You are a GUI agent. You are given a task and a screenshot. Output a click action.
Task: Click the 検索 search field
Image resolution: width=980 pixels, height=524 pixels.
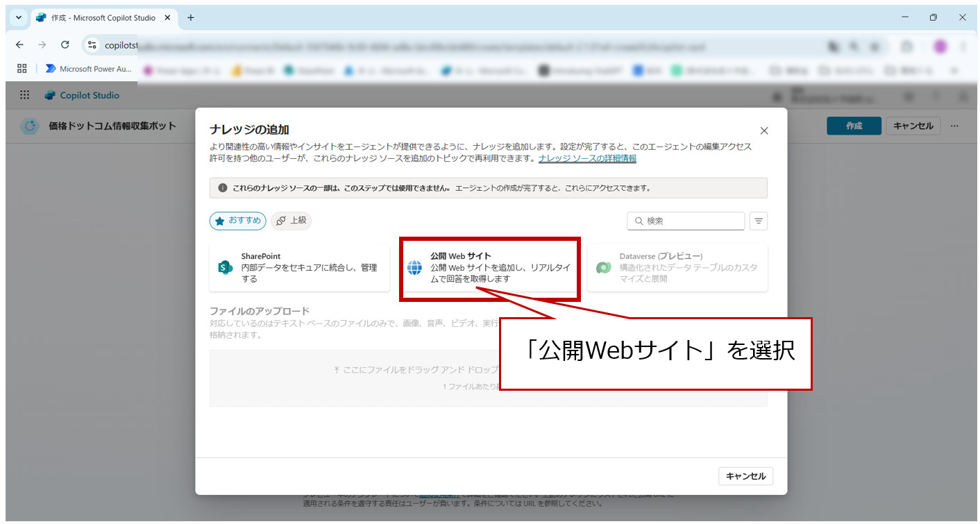pyautogui.click(x=686, y=221)
